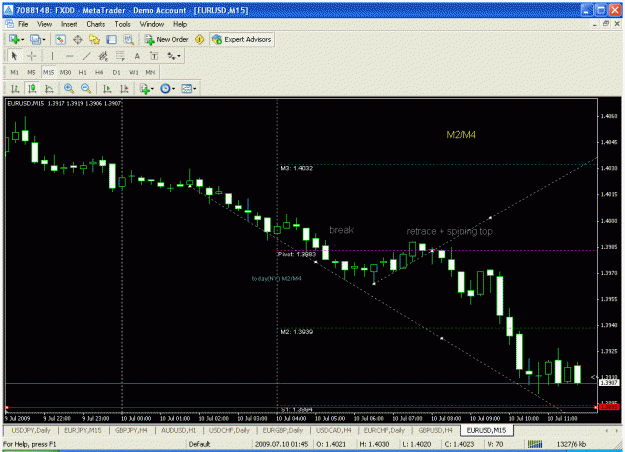Open the New Chart toolbar button
625x452 pixels.
(x=14, y=39)
